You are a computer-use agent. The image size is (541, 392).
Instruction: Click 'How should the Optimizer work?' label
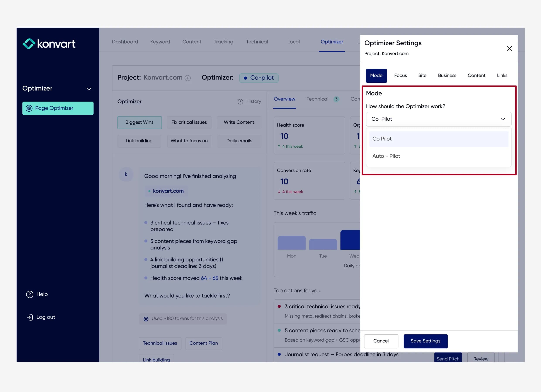[x=405, y=106]
